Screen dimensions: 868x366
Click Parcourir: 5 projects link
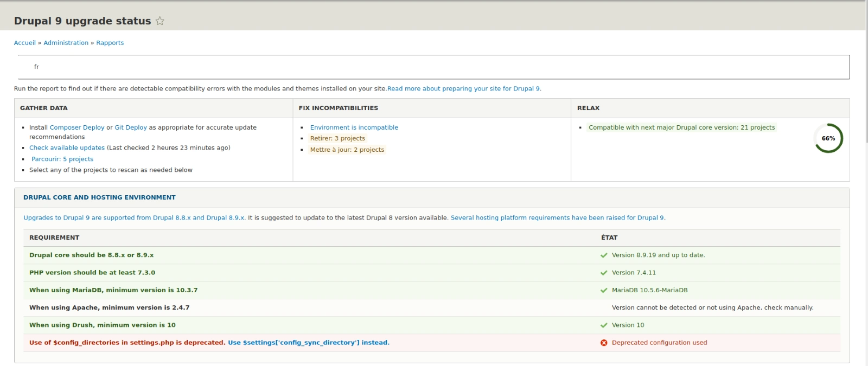point(62,159)
